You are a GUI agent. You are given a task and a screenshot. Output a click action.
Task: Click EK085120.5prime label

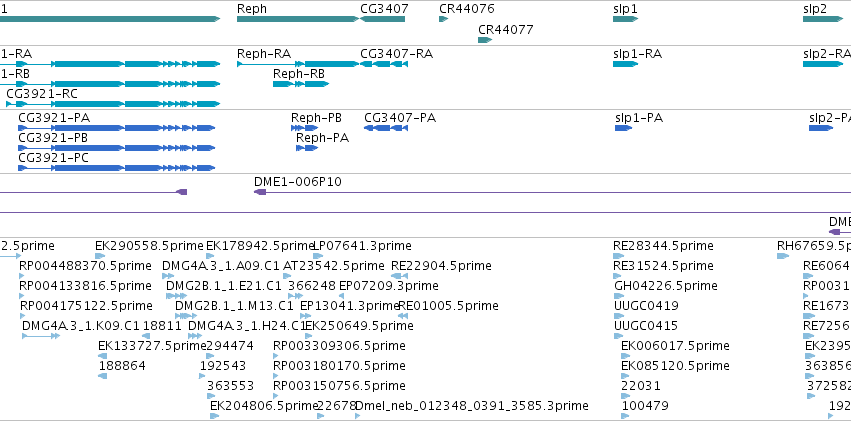pyautogui.click(x=675, y=366)
